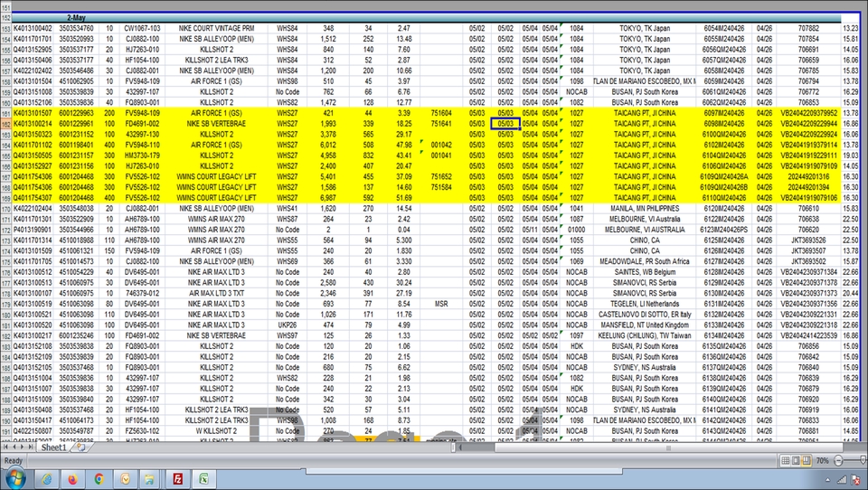
Task: Select cell SAINTES, WB Belgium
Action: [x=645, y=272]
